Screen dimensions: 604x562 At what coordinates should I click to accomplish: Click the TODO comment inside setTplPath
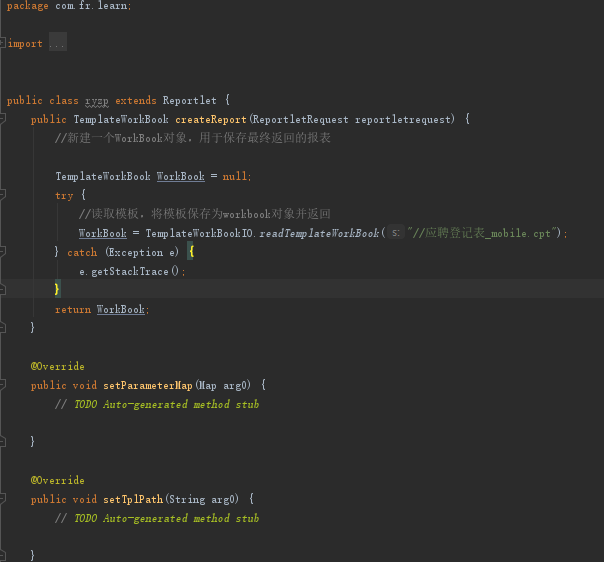[x=157, y=518]
